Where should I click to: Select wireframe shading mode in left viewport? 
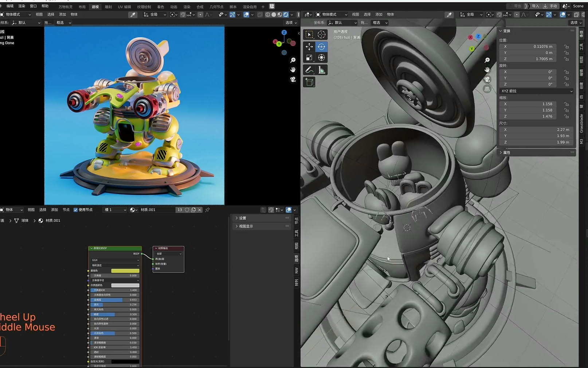pos(268,15)
